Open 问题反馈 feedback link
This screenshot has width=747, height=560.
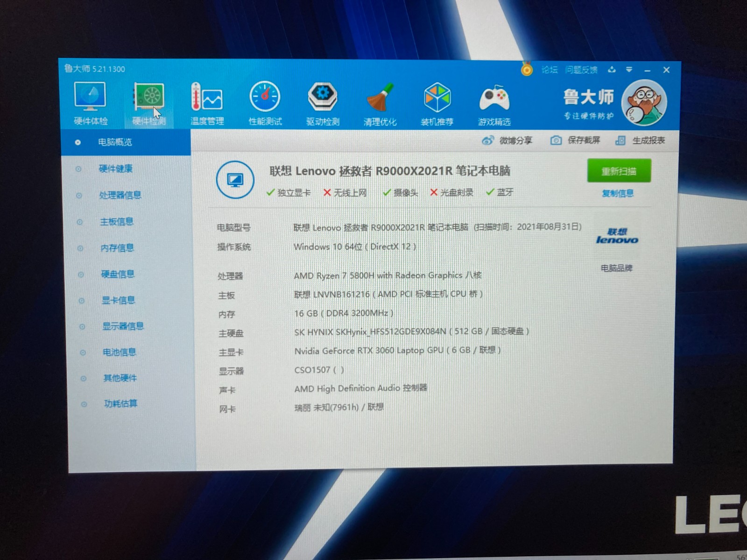point(581,70)
